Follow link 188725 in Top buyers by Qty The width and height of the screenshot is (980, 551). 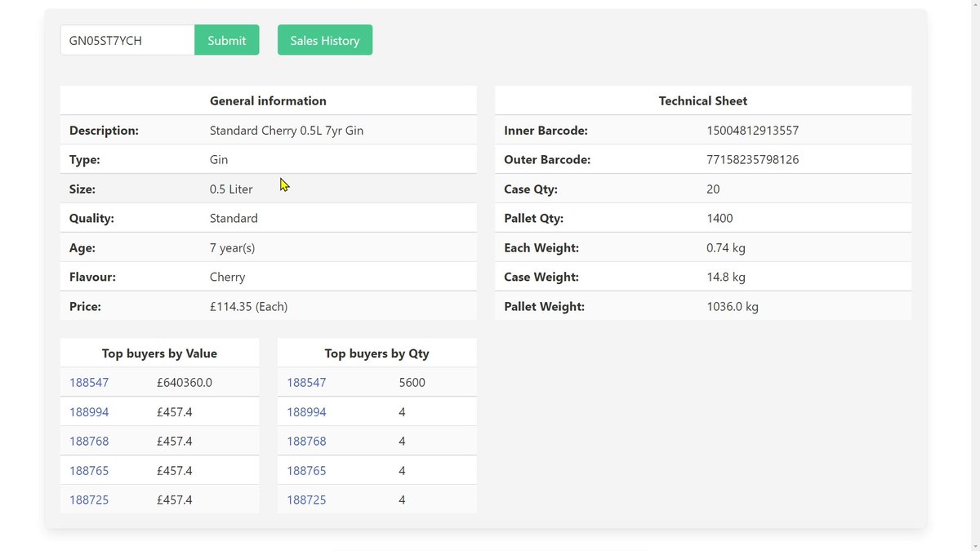306,500
